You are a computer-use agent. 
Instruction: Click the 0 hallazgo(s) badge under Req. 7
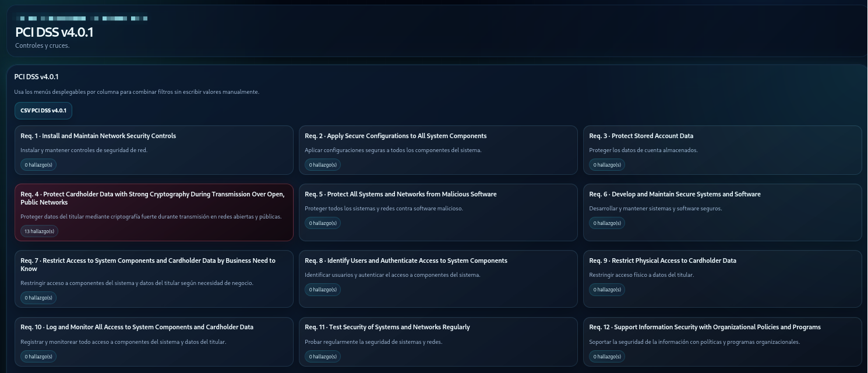click(x=38, y=298)
